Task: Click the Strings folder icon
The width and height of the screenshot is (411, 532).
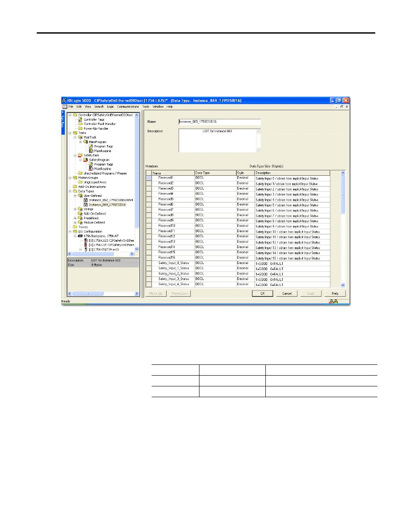Action: [80, 209]
